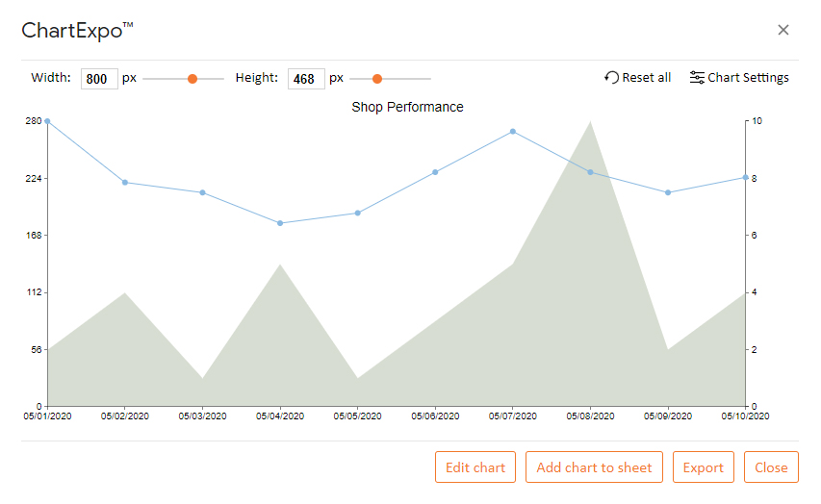Click the 05/05/2020 x-axis label
This screenshot has height=504, width=821.
coord(358,416)
